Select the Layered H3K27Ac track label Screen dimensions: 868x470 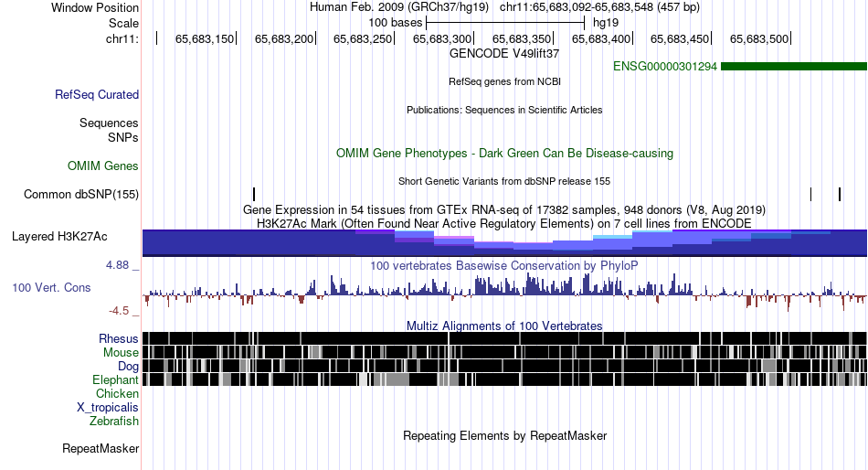pyautogui.click(x=59, y=237)
